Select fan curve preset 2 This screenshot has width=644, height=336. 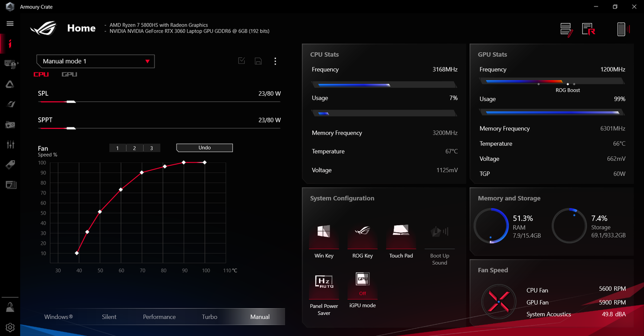point(134,148)
